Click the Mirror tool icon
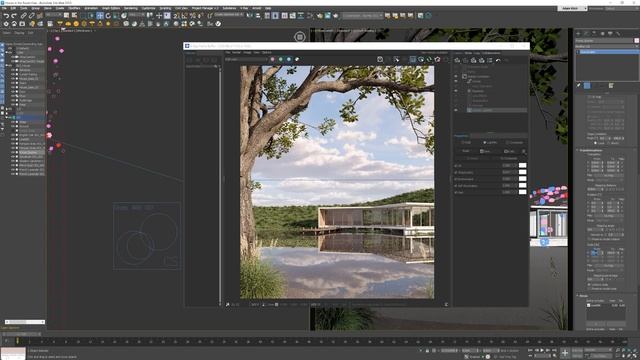 (250, 16)
